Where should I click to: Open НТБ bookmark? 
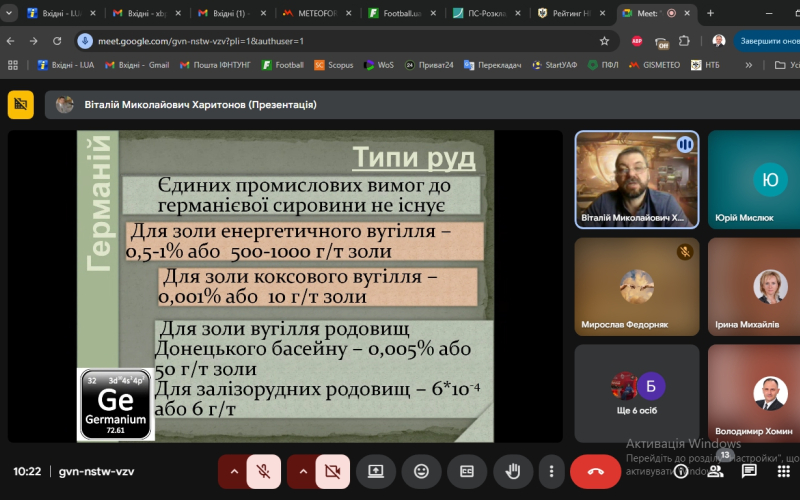(x=705, y=65)
